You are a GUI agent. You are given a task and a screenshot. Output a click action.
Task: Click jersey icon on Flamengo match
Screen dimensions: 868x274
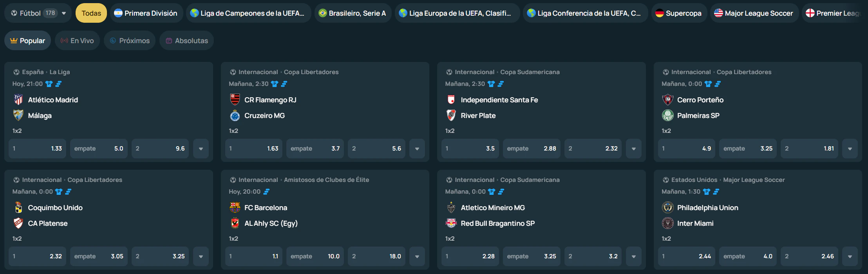[x=275, y=84]
